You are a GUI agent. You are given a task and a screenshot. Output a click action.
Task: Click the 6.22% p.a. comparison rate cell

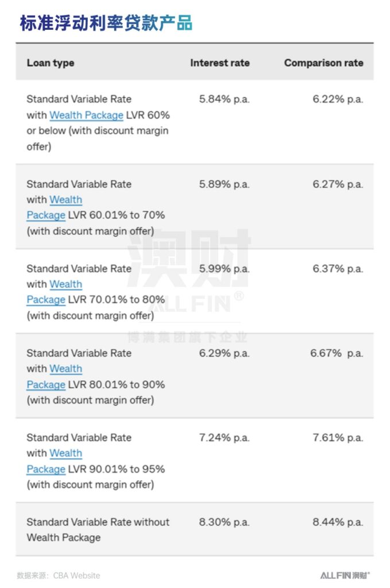tap(338, 99)
